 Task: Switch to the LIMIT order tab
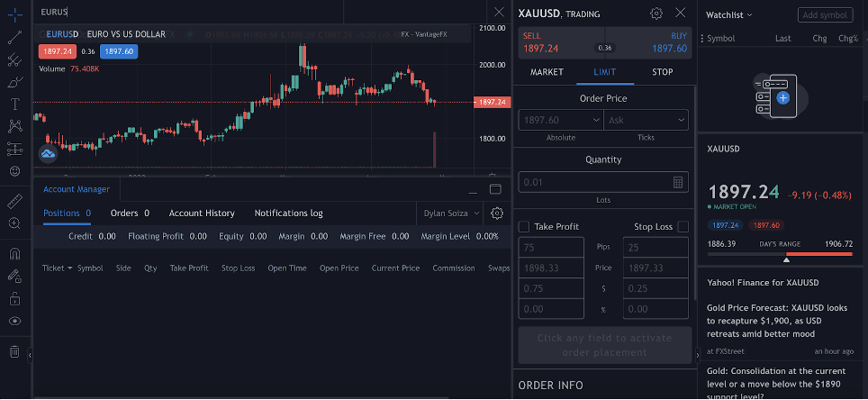pos(605,72)
